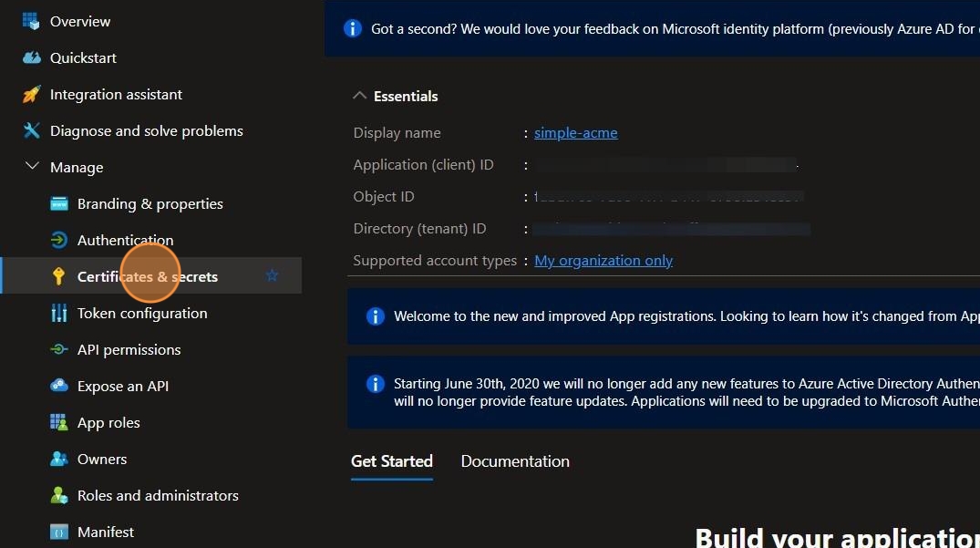Click the Starting June 30th, 2020 notice text

pos(686,392)
